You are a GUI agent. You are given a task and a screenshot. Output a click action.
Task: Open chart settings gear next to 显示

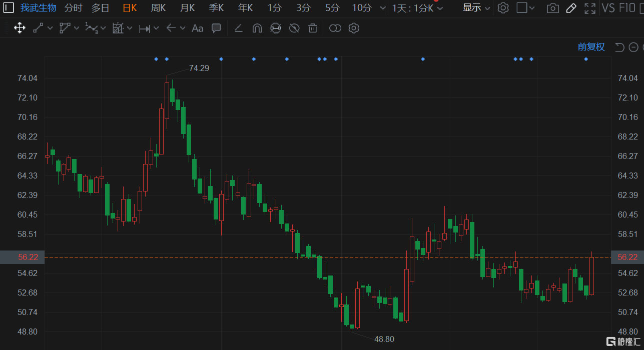503,8
